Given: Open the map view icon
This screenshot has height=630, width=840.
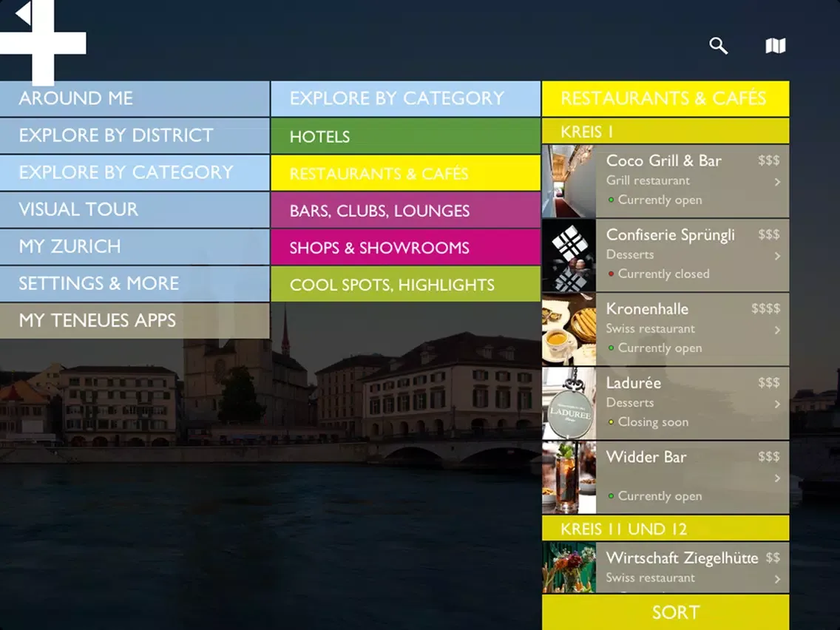Looking at the screenshot, I should pyautogui.click(x=775, y=46).
